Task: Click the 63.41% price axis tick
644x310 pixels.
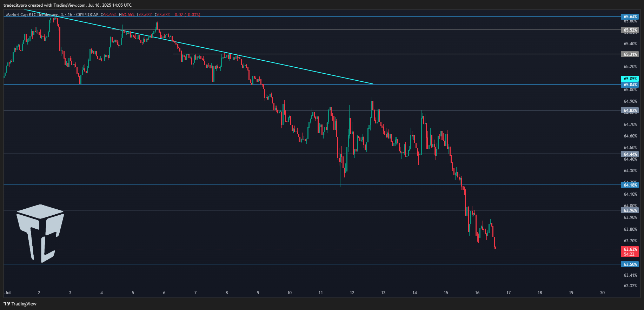Action: (x=630, y=275)
